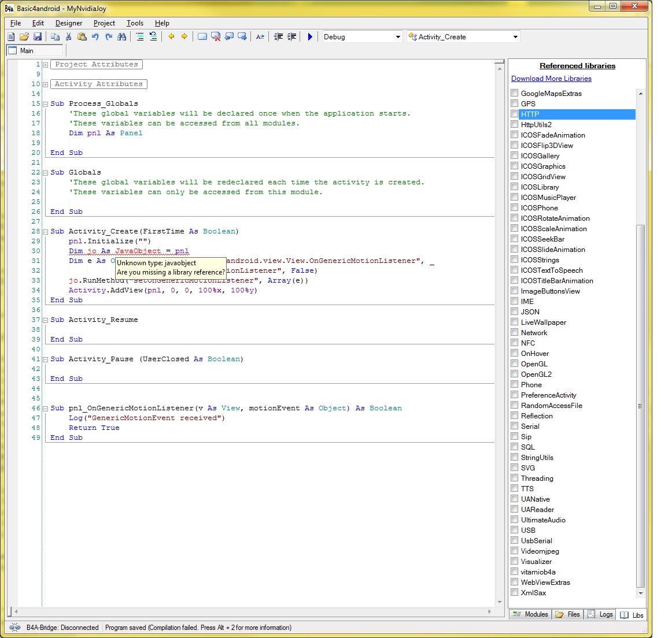This screenshot has height=638, width=672.
Task: Open the Debug build configuration dropdown
Action: point(398,37)
